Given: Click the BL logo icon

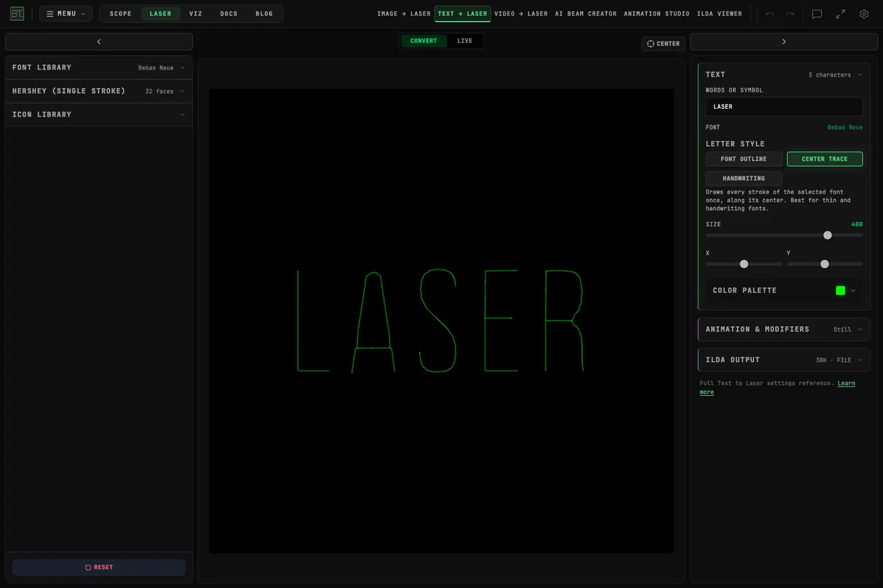Looking at the screenshot, I should (x=17, y=14).
